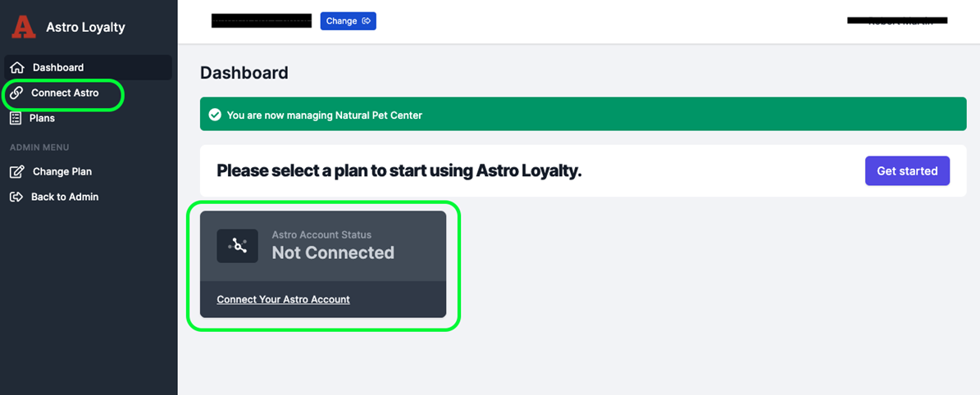Click the red Astro Loyalty logo
Image resolution: width=980 pixels, height=395 pixels.
pyautogui.click(x=24, y=27)
